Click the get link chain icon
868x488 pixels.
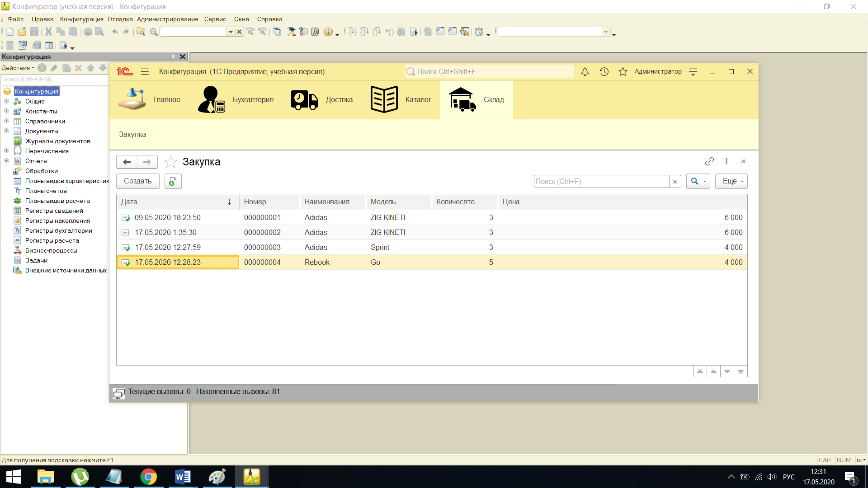709,161
